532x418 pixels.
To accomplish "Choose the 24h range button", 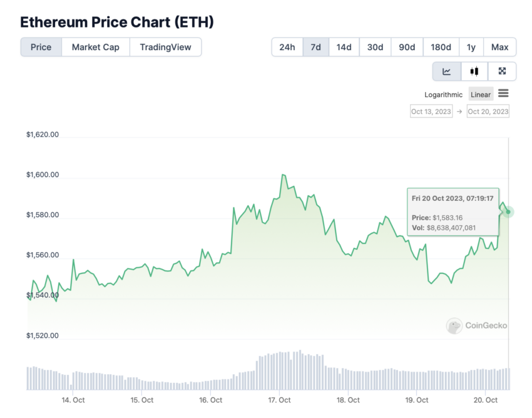I will point(287,47).
